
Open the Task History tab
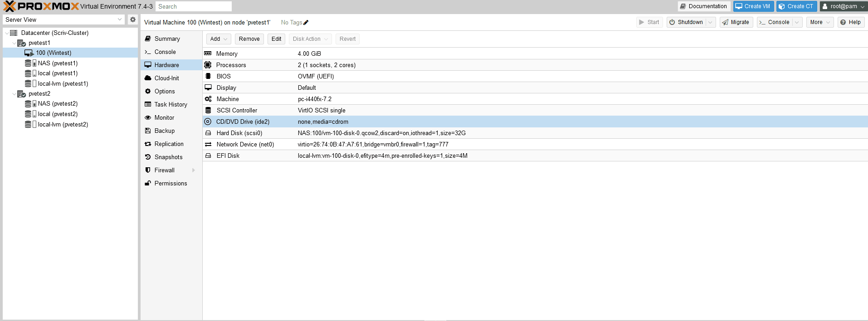171,104
